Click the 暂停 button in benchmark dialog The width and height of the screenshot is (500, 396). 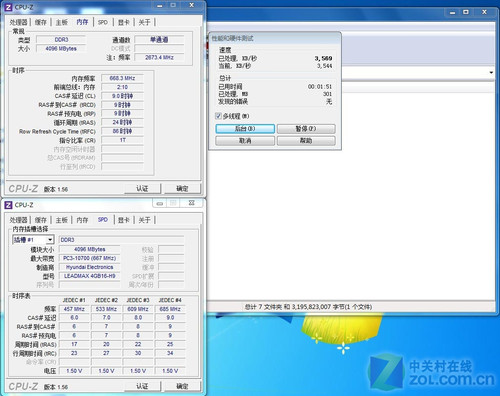coord(306,129)
